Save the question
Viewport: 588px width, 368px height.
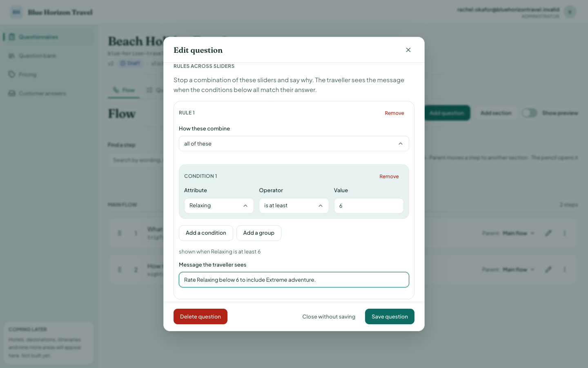point(390,316)
